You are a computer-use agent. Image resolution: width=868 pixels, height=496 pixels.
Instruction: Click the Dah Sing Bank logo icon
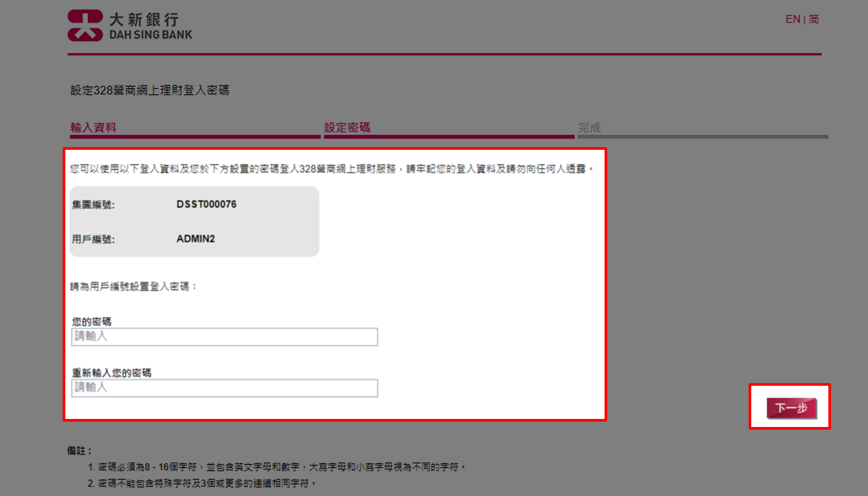pos(85,25)
